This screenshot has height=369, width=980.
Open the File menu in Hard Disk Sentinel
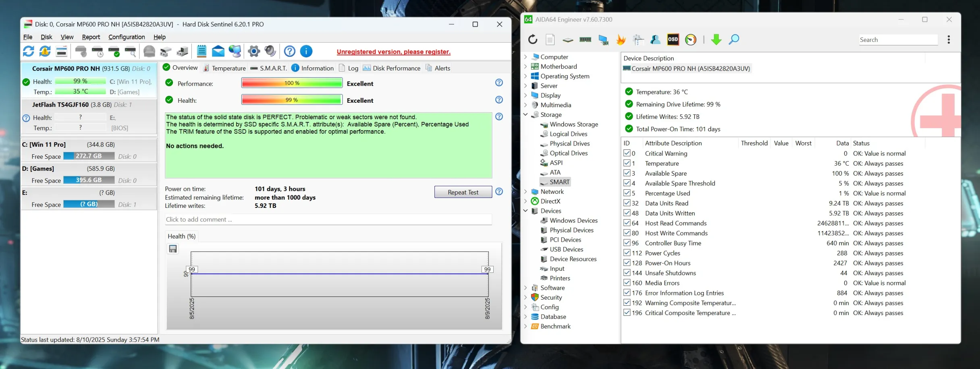coord(28,37)
